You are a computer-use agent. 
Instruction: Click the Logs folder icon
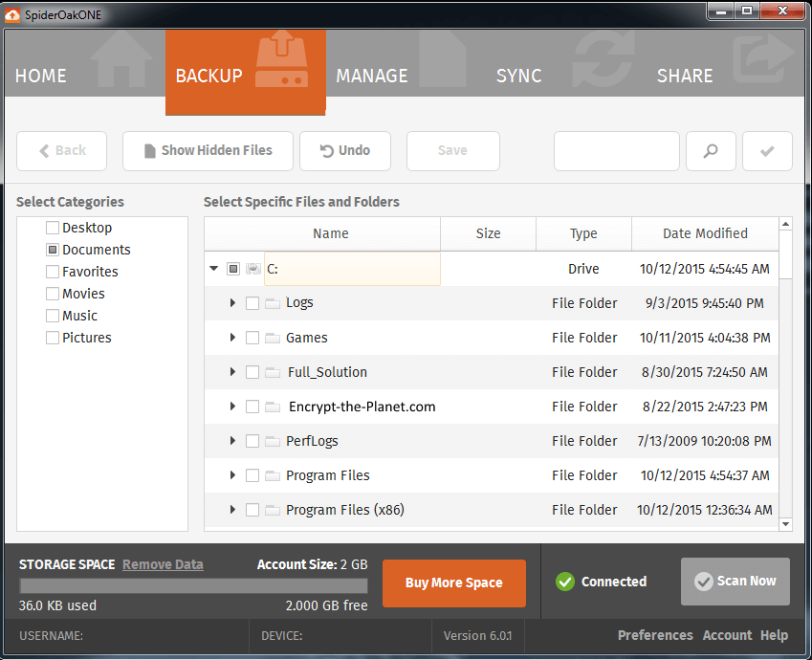(273, 303)
